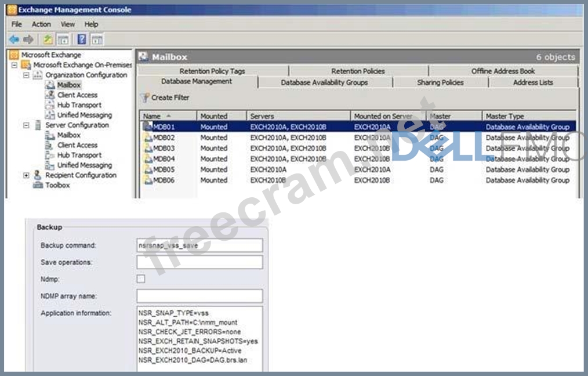Screen dimensions: 588x376
Task: Click EXCH2010B in the MDB06 Servers cell
Action: (x=268, y=180)
